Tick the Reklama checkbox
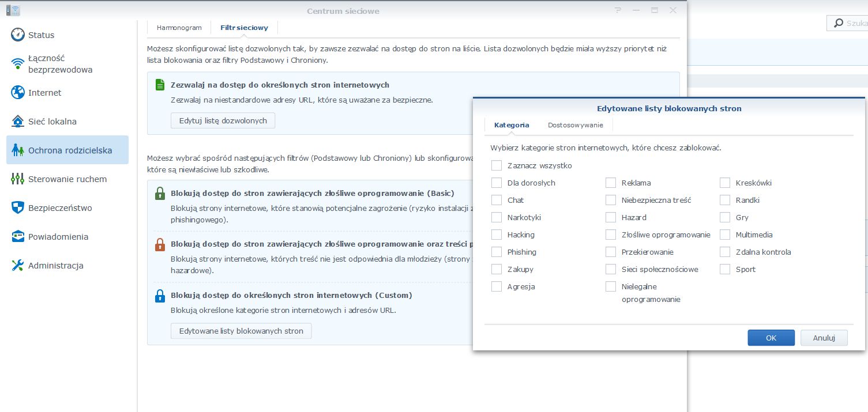The height and width of the screenshot is (412, 868). [x=611, y=183]
